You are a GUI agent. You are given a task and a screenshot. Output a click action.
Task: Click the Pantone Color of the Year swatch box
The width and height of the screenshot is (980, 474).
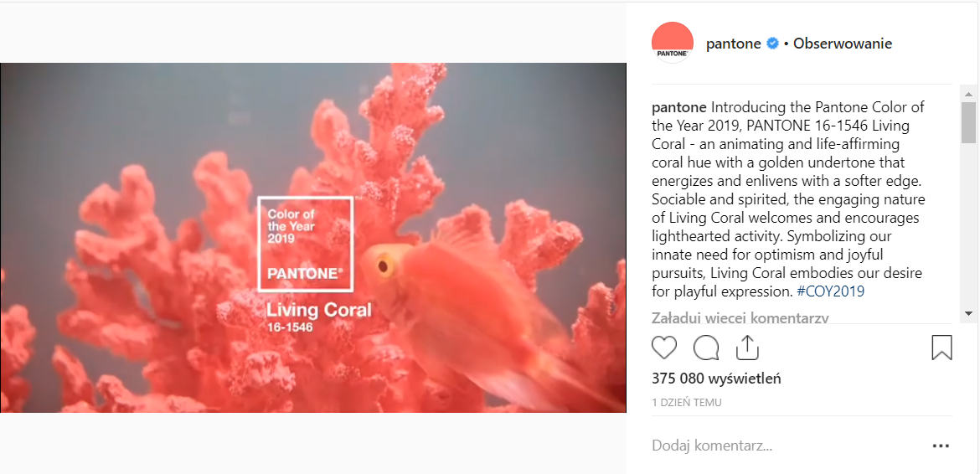pos(306,244)
